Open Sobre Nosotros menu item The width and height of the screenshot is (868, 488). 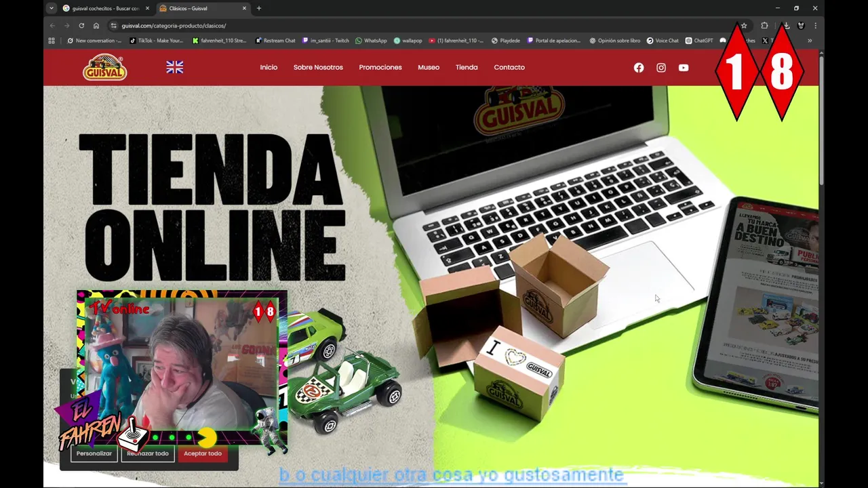[318, 67]
